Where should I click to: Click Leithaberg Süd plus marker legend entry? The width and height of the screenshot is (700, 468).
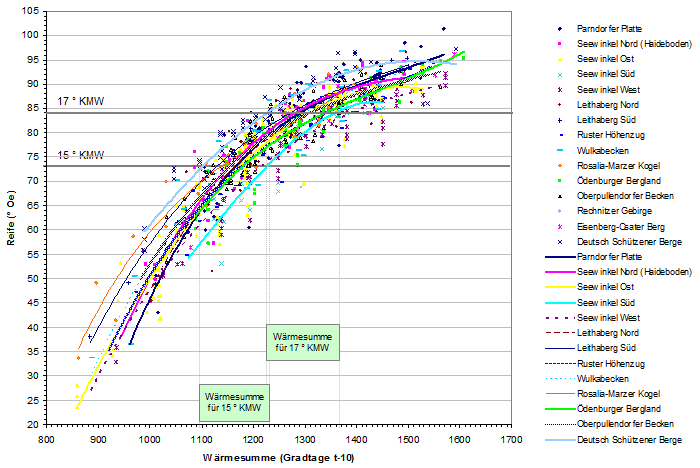pos(596,120)
